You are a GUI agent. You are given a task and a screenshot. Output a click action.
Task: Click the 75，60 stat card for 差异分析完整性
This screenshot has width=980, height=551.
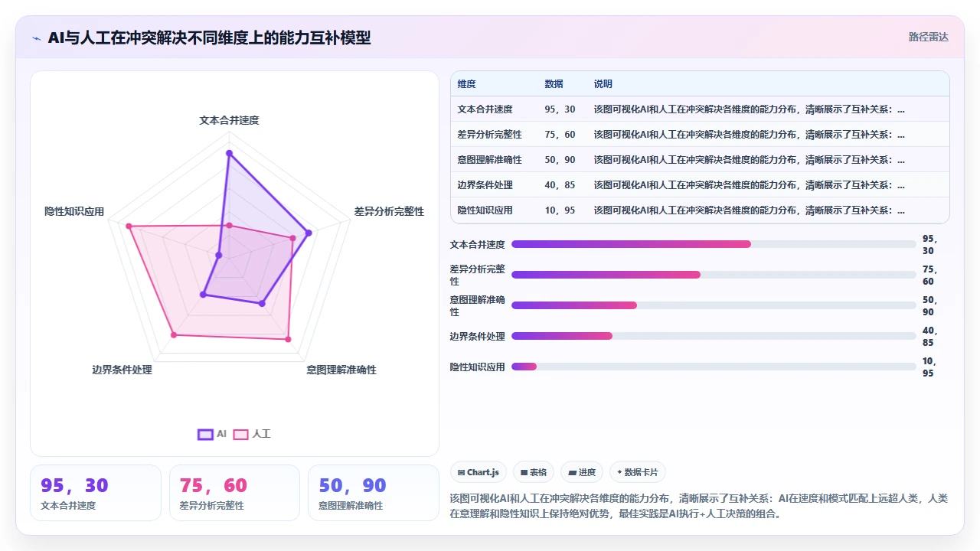tap(234, 493)
